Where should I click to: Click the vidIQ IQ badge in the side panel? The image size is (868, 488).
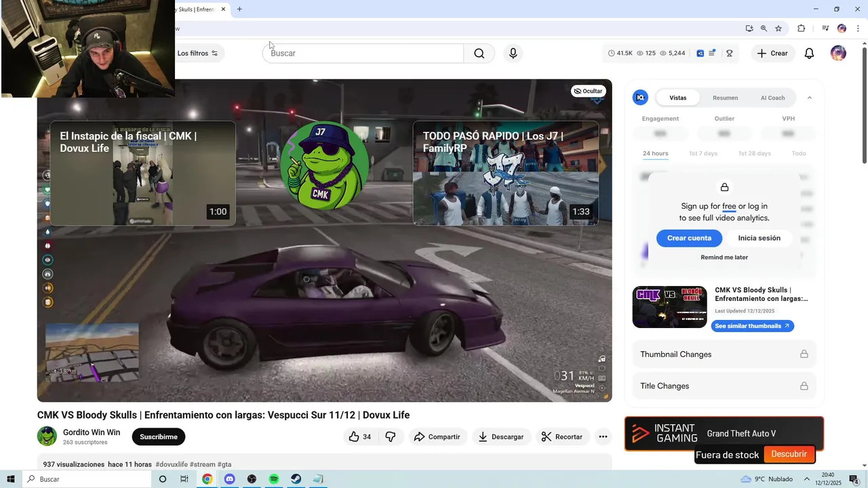click(640, 98)
